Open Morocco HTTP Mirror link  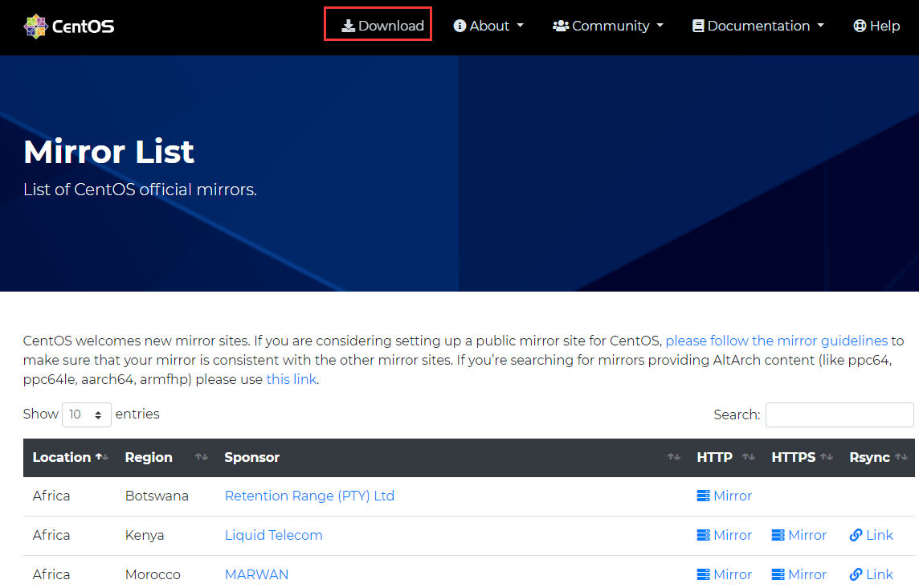(725, 574)
